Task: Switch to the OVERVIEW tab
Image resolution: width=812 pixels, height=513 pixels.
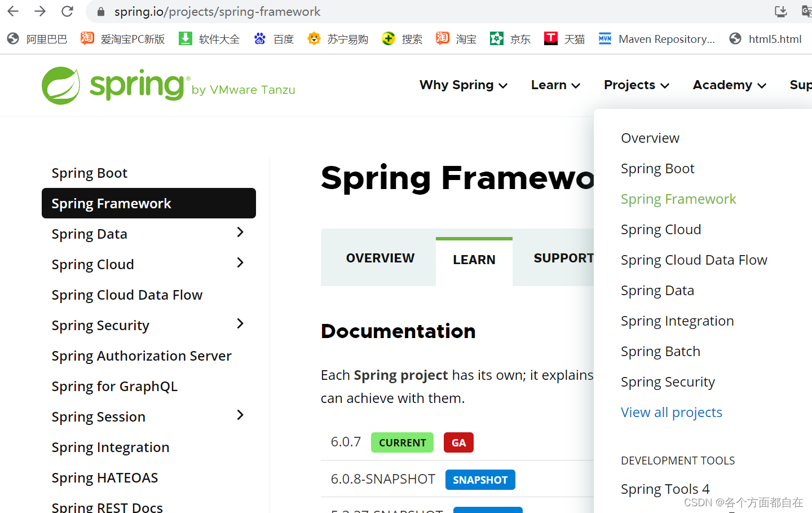Action: pyautogui.click(x=380, y=258)
